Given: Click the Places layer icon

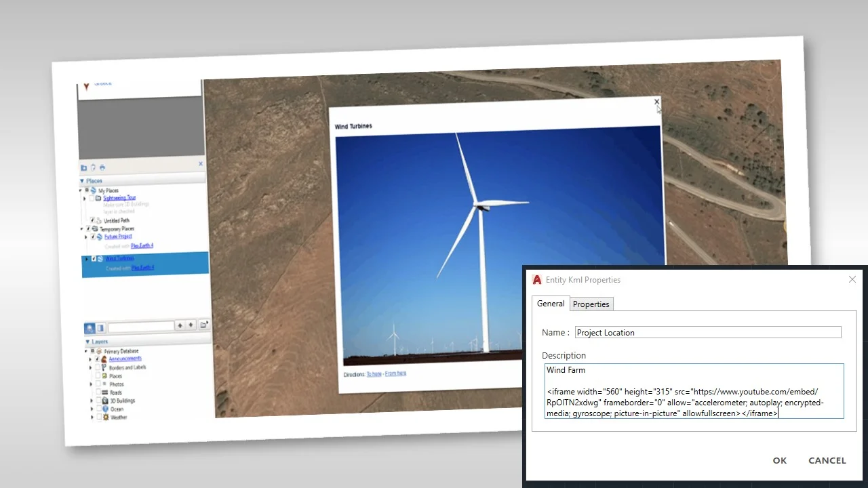Looking at the screenshot, I should coord(104,375).
